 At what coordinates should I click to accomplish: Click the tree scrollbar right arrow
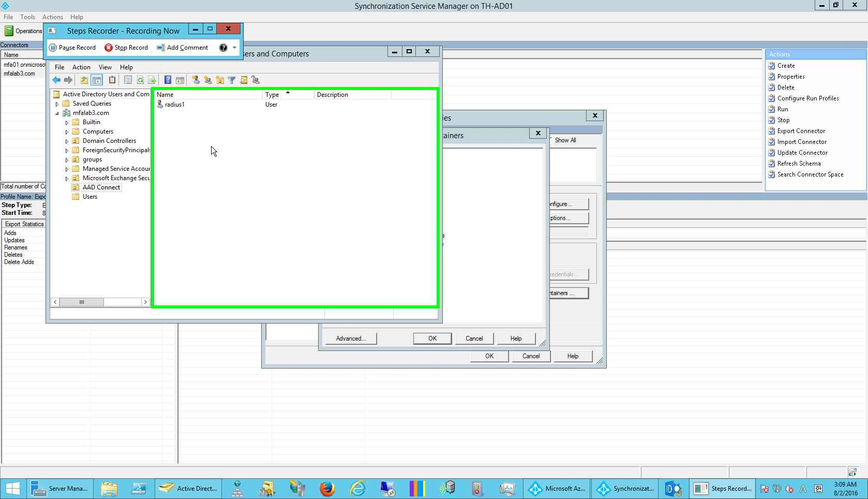[145, 302]
